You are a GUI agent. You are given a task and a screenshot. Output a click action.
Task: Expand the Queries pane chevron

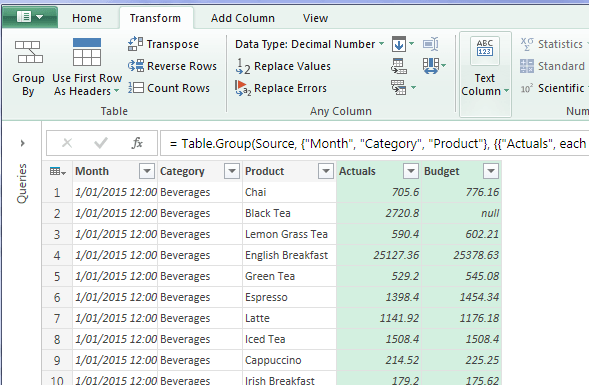pyautogui.click(x=23, y=143)
